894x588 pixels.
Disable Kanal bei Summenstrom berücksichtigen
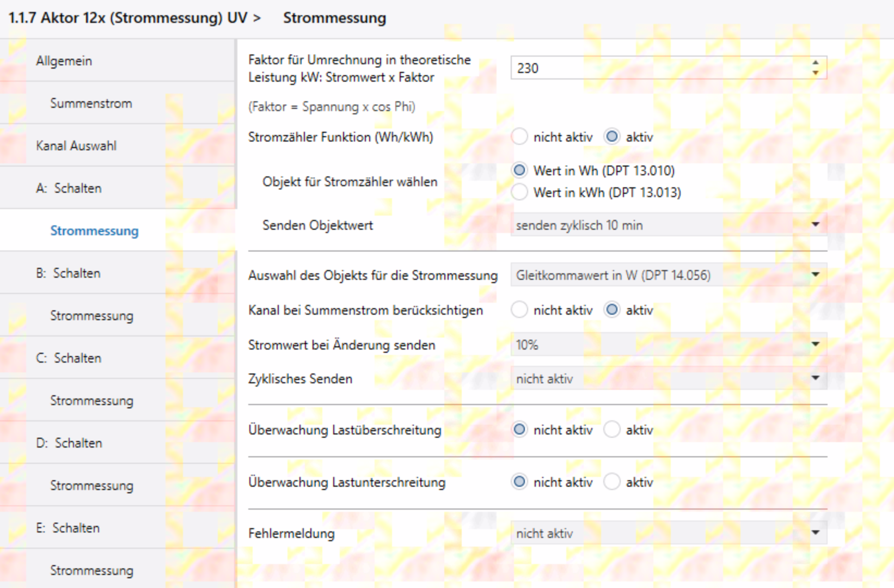click(520, 310)
